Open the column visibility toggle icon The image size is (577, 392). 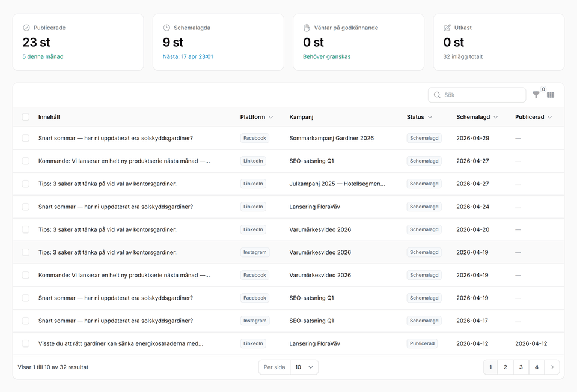[551, 95]
